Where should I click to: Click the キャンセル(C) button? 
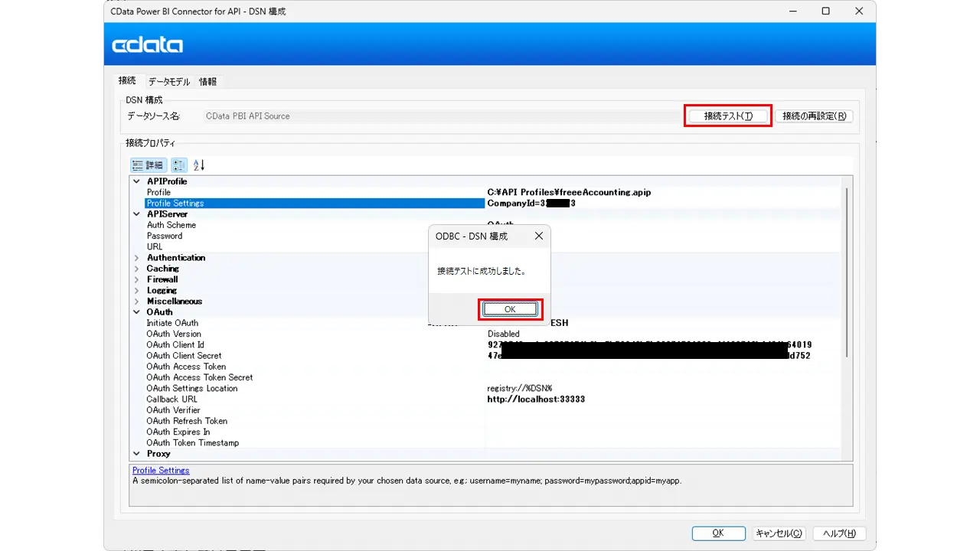click(779, 533)
